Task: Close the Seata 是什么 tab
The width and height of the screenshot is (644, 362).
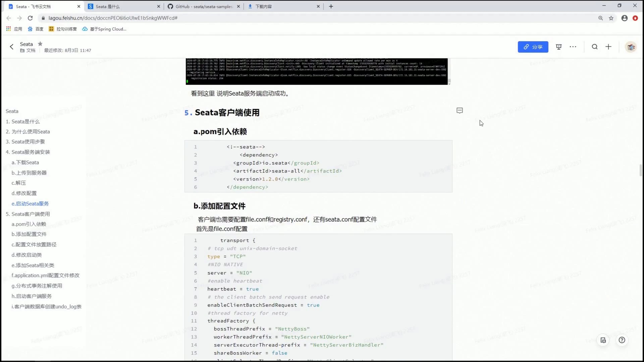Action: [x=158, y=7]
